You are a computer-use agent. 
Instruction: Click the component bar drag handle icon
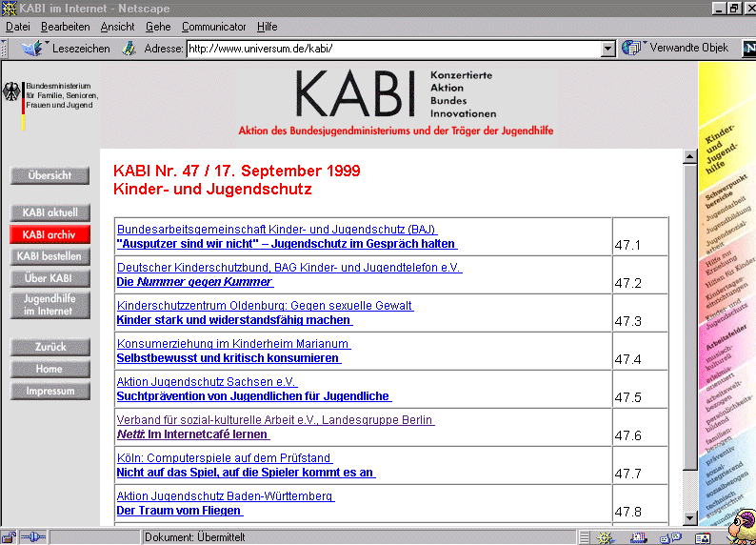(x=585, y=537)
